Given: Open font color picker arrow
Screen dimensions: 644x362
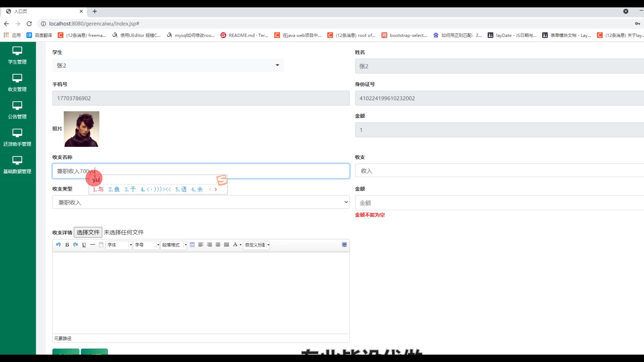Looking at the screenshot, I should point(240,245).
